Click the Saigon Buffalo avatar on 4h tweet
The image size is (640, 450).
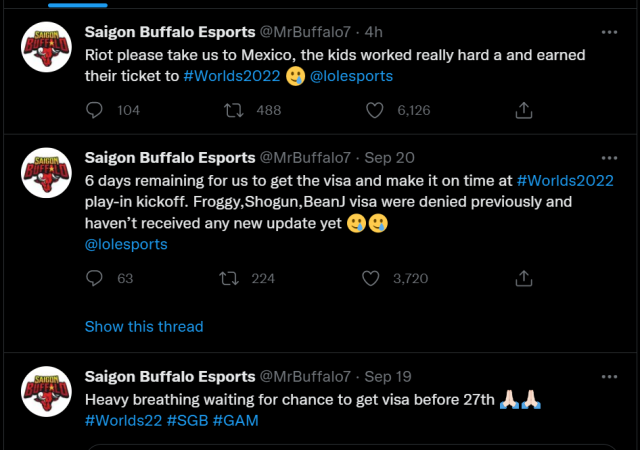[x=47, y=47]
